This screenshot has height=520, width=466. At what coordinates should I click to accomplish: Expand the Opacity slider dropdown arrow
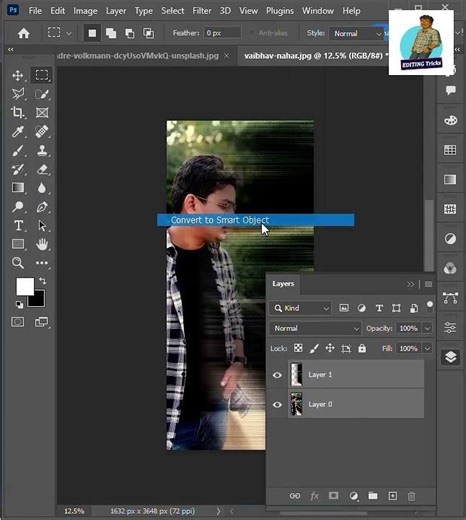tap(427, 329)
